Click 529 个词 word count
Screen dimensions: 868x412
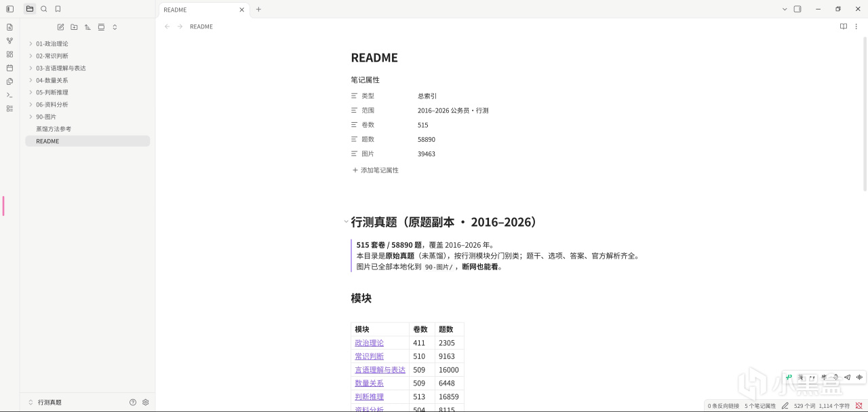pyautogui.click(x=804, y=406)
